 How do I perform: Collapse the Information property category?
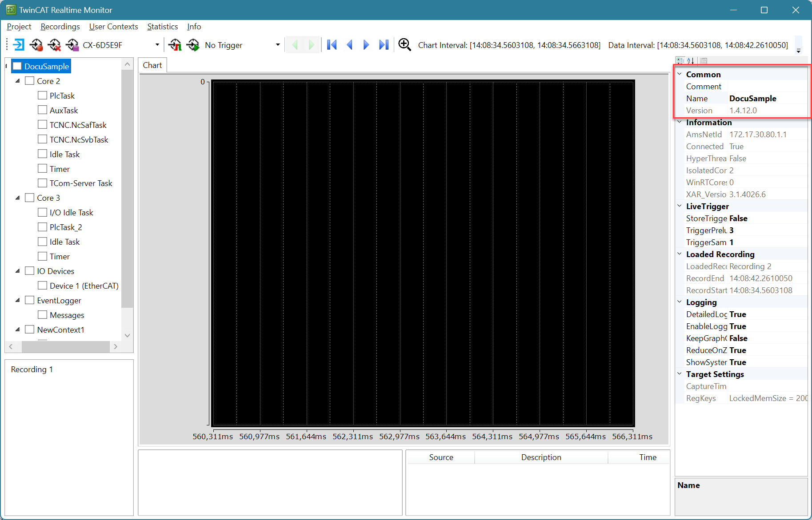(x=680, y=122)
